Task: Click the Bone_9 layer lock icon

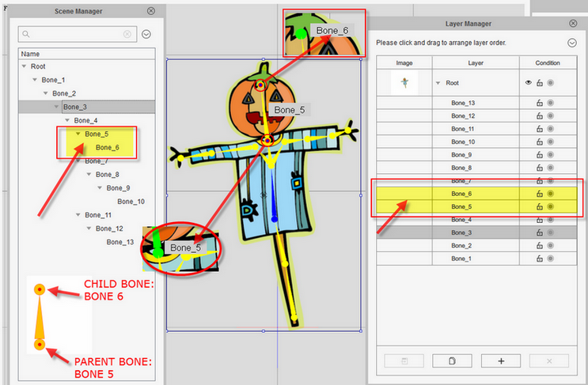Action: point(539,155)
